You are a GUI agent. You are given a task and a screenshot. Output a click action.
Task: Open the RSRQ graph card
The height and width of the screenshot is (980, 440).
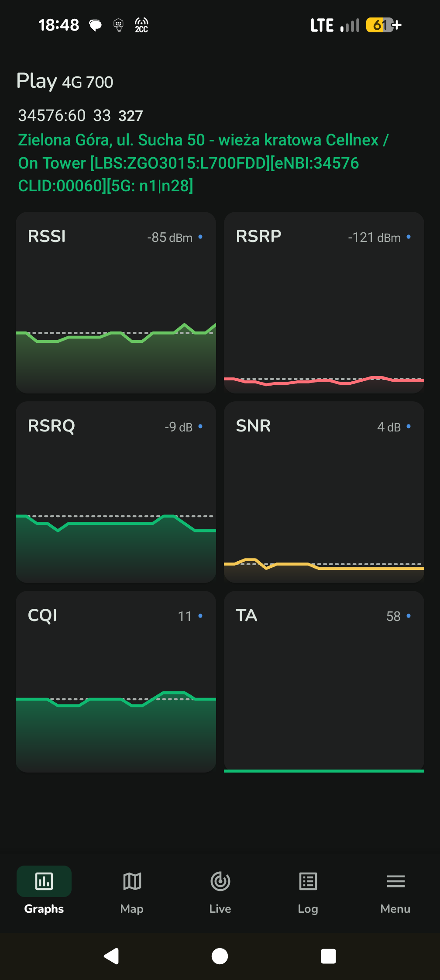116,492
